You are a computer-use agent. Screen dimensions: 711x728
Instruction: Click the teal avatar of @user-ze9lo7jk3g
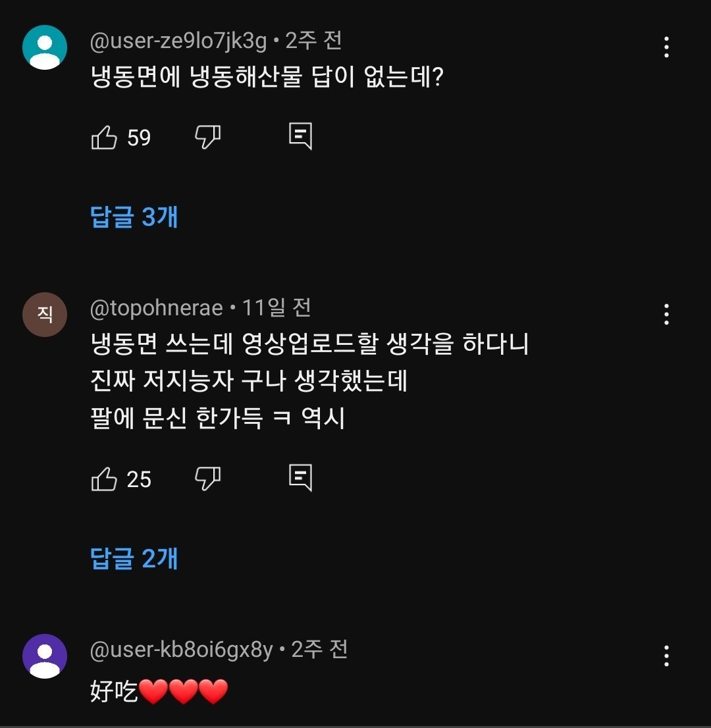(44, 46)
